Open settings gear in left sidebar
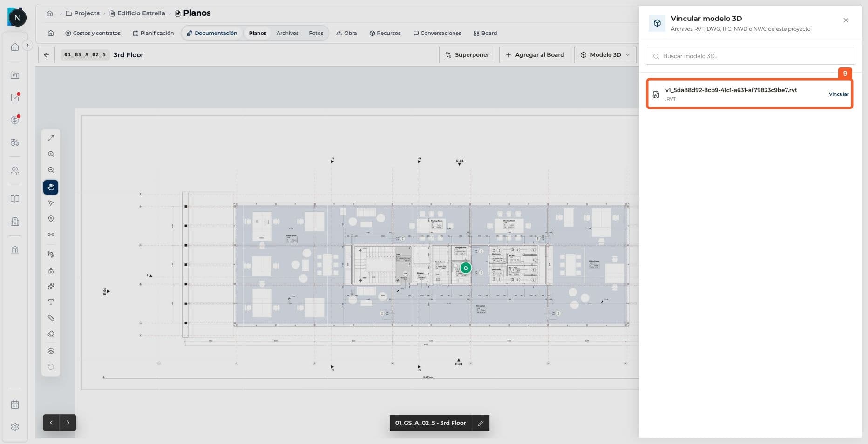Viewport: 868px width, 444px height. click(15, 427)
